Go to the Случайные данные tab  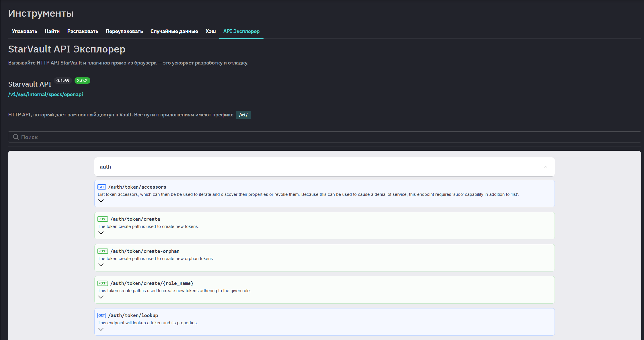[x=174, y=31]
